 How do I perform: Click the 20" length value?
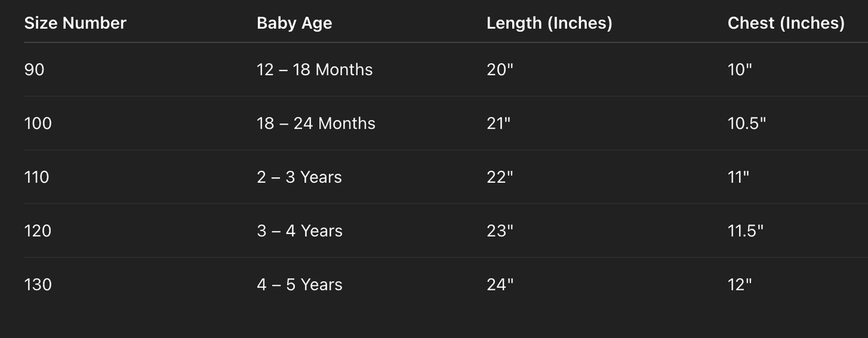pos(500,70)
